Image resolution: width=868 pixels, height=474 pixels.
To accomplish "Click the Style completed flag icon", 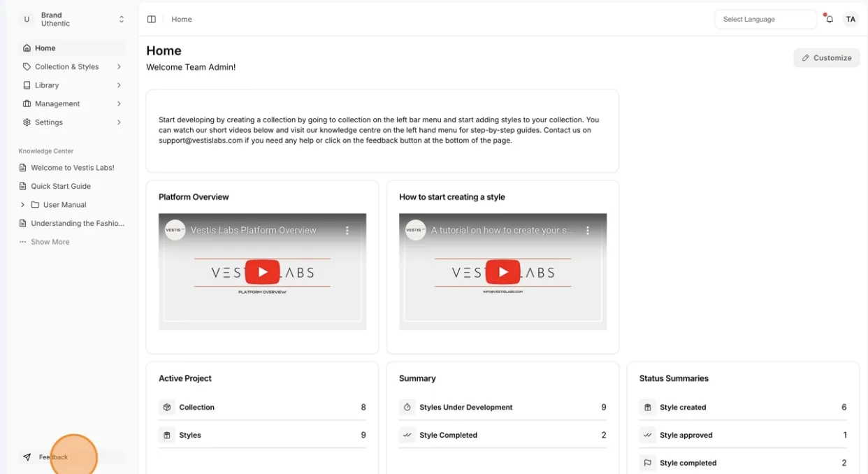I will click(x=648, y=463).
